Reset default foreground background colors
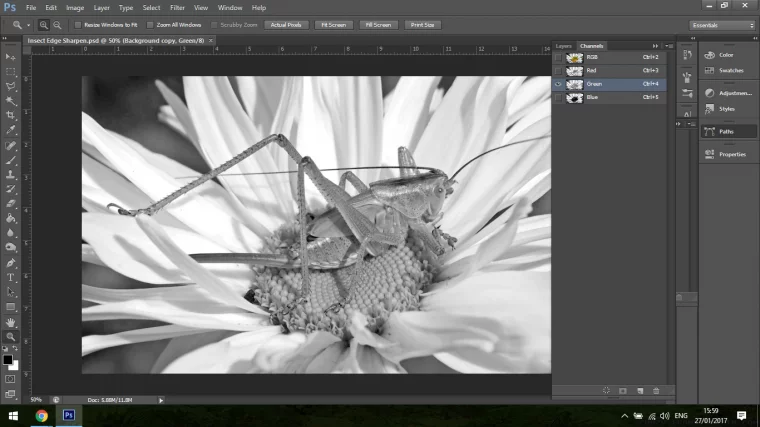This screenshot has height=427, width=760. [5, 348]
